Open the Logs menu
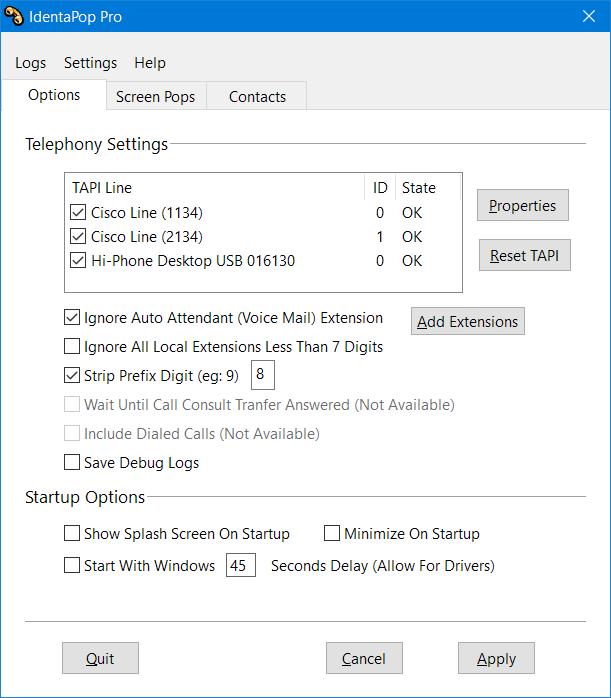Viewport: 611px width, 698px height. tap(30, 63)
